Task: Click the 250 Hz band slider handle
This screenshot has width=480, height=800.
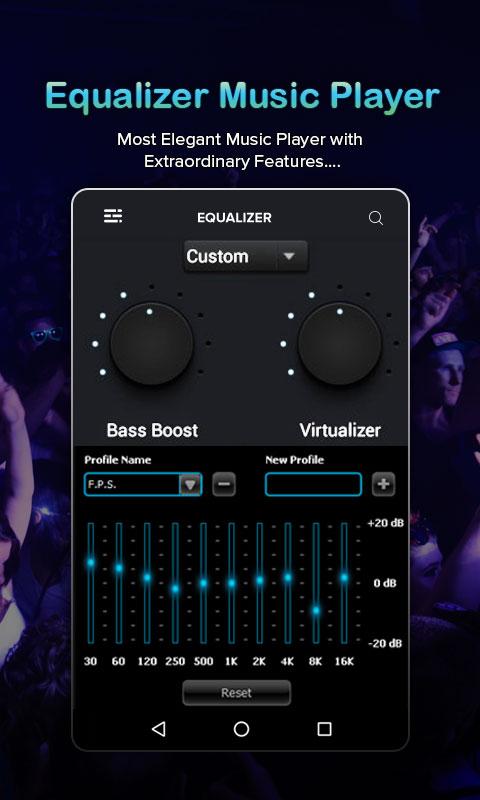Action: pyautogui.click(x=175, y=589)
